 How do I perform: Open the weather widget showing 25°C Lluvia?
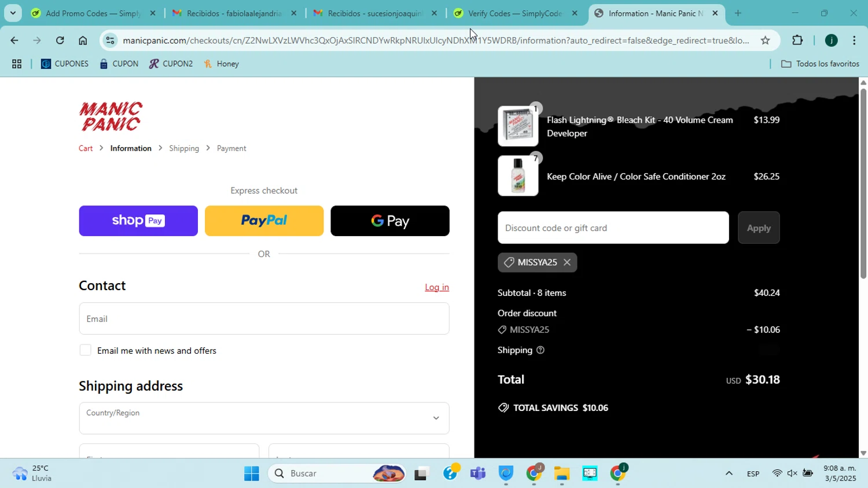coord(33,474)
